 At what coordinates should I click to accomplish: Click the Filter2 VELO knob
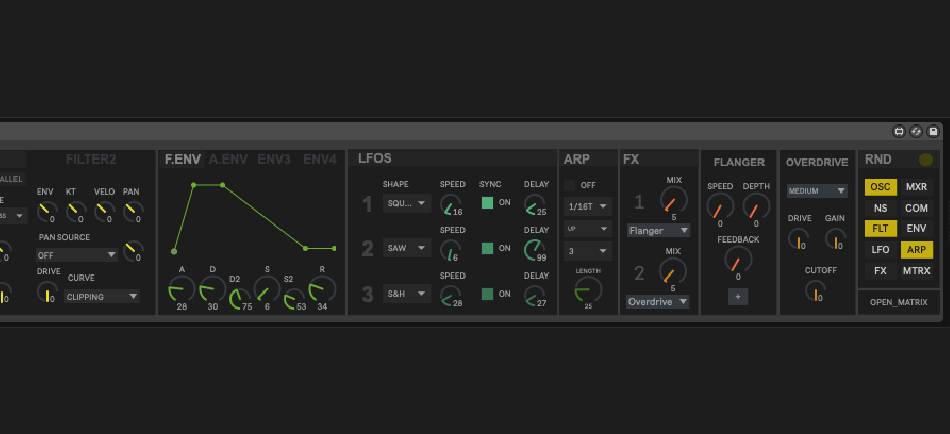(105, 212)
